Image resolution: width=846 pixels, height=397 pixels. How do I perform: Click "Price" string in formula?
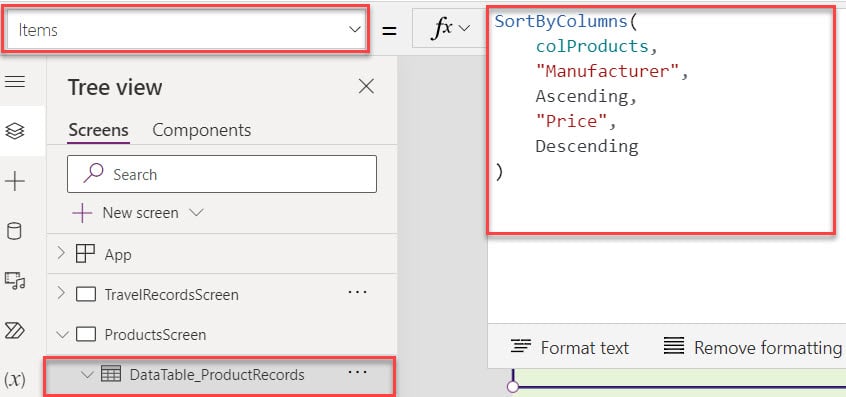tap(571, 121)
